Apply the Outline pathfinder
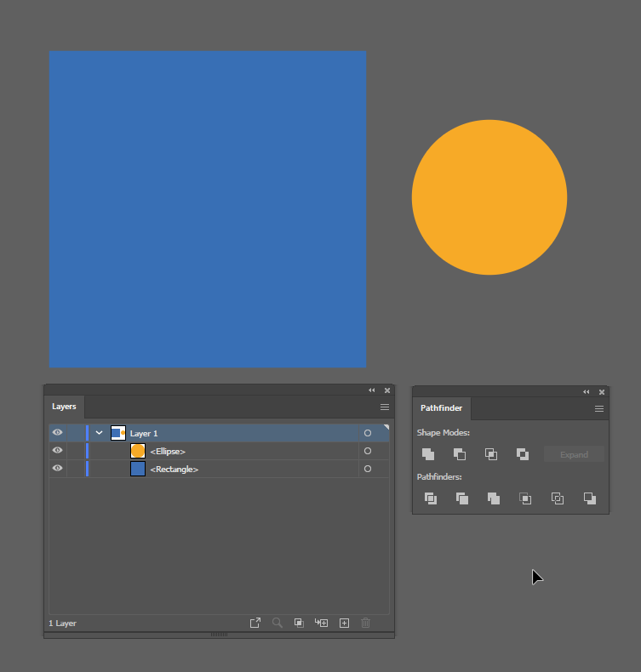The height and width of the screenshot is (672, 641). tap(557, 498)
